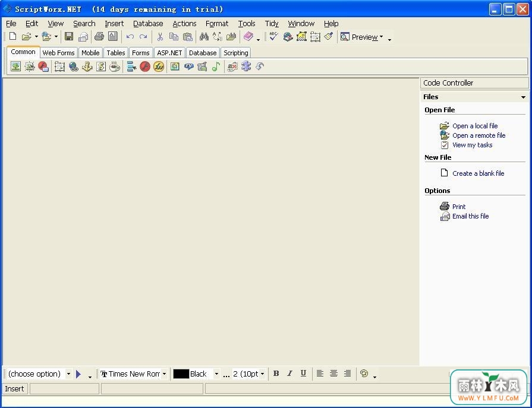The image size is (532, 408).
Task: Click the spell check ABC icon
Action: click(x=274, y=36)
